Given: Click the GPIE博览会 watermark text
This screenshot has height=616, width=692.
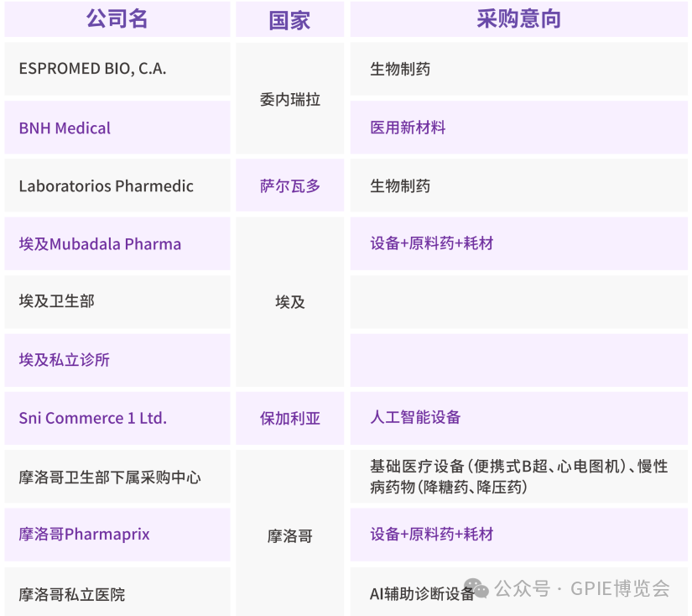Looking at the screenshot, I should coord(620,588).
